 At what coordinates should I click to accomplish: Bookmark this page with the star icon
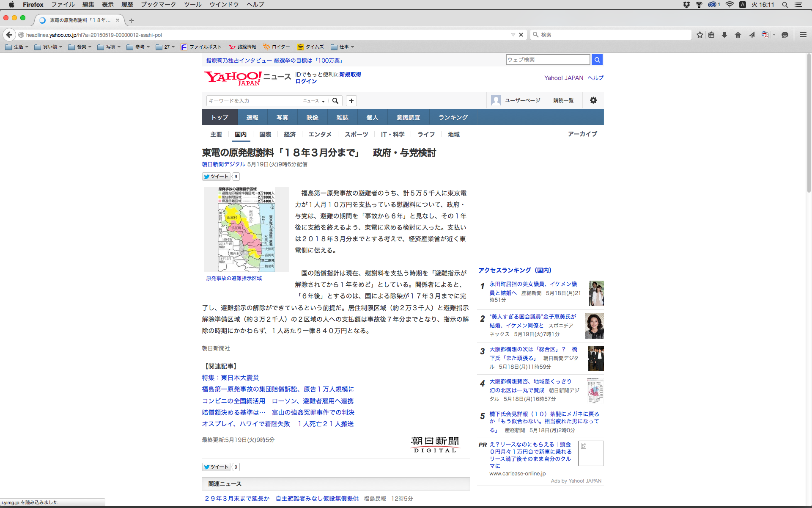pos(700,35)
